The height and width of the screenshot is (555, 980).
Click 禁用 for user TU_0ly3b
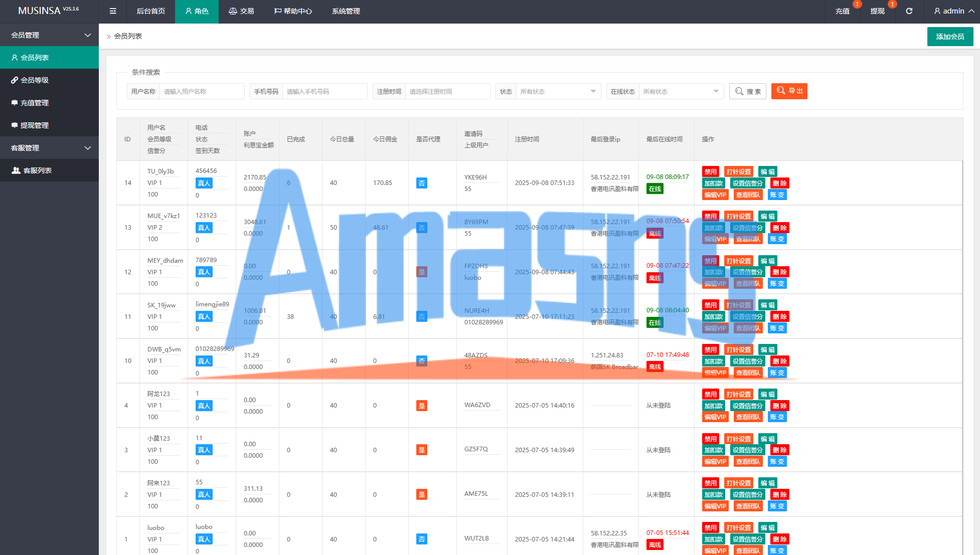710,171
